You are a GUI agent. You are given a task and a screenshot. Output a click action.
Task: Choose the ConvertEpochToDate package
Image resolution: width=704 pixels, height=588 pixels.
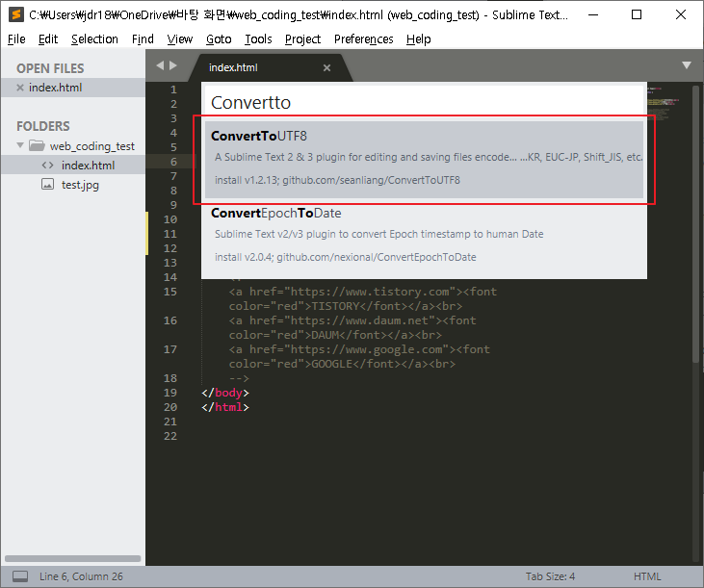point(425,237)
